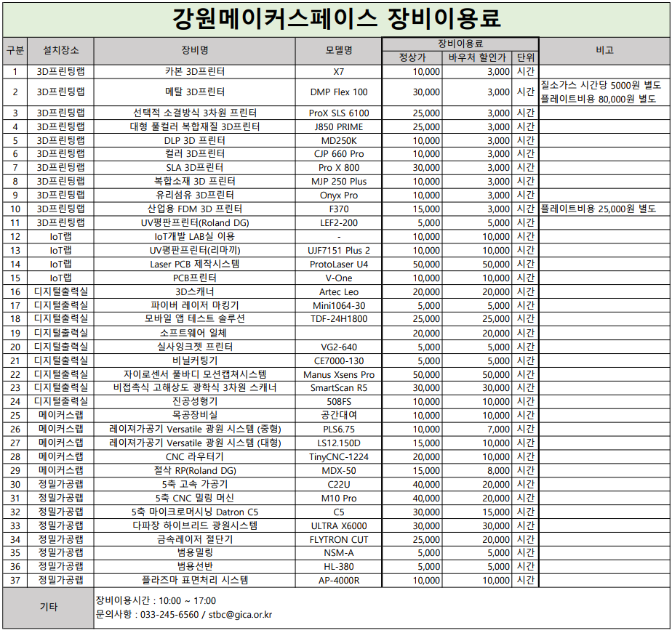Click the 'CNC 라우터기' equipment cell
Screen dimensions: 672x633
pos(194,457)
